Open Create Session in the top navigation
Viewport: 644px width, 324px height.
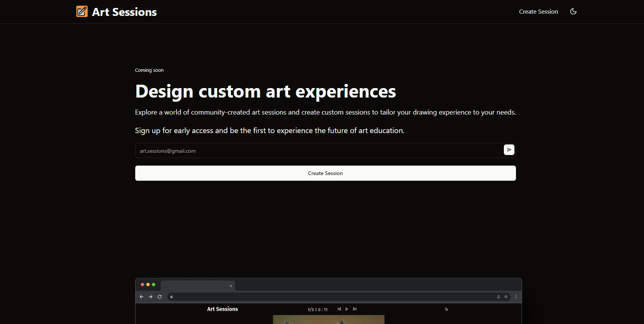click(x=538, y=12)
